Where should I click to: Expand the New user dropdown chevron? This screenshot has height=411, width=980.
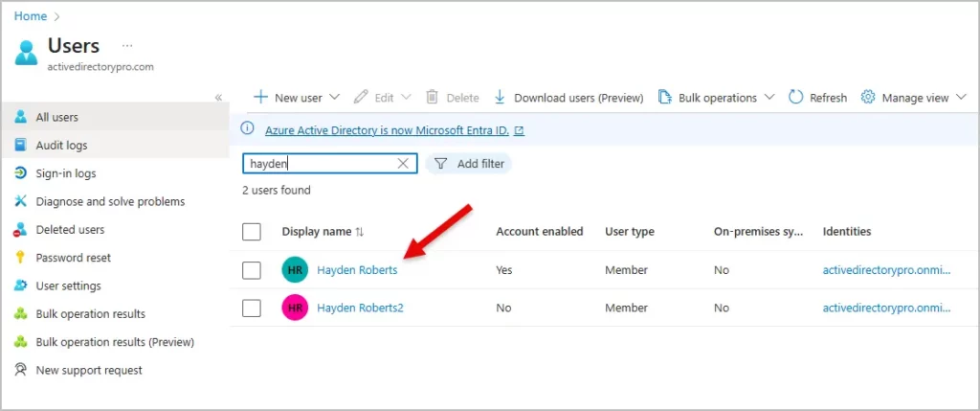pyautogui.click(x=334, y=97)
